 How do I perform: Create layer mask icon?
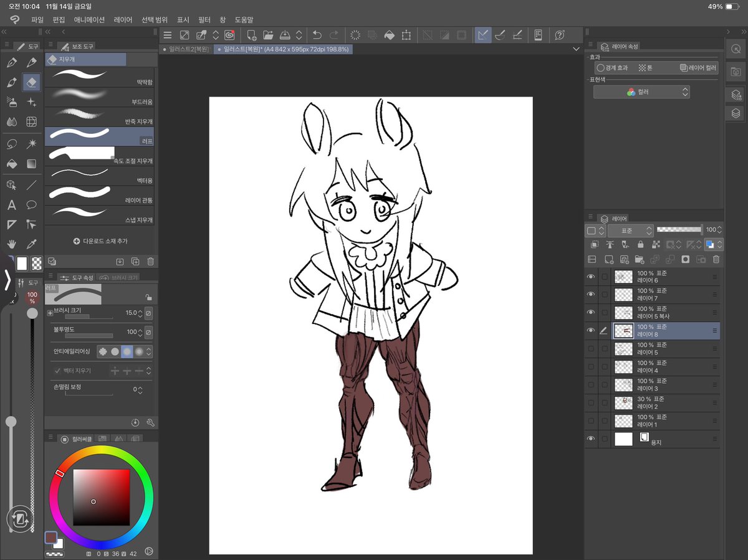tap(685, 259)
